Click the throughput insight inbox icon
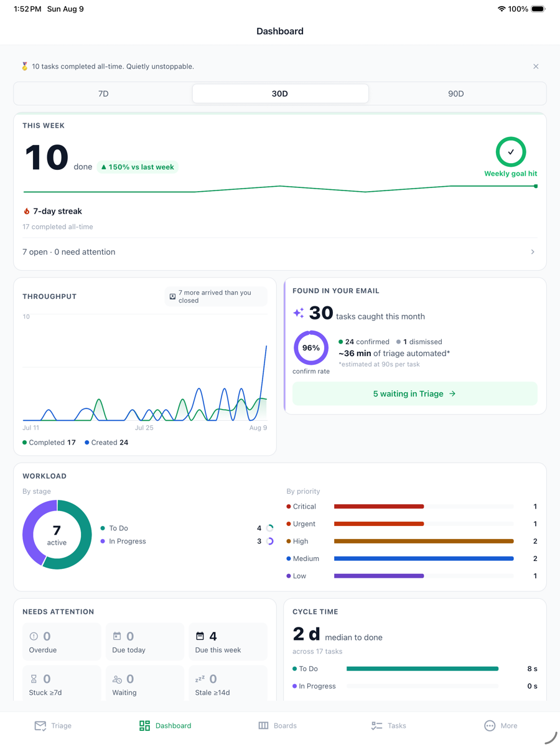Image resolution: width=560 pixels, height=747 pixels. 173,296
